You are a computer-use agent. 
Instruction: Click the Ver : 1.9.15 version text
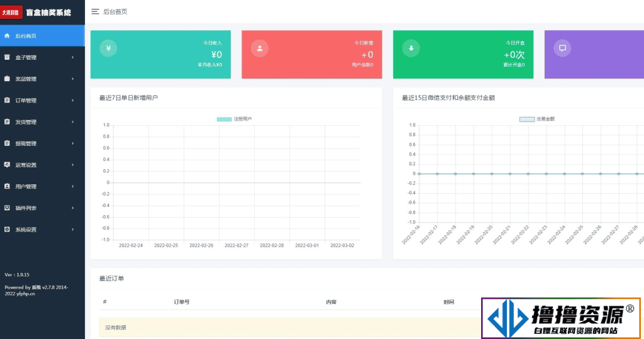(17, 274)
